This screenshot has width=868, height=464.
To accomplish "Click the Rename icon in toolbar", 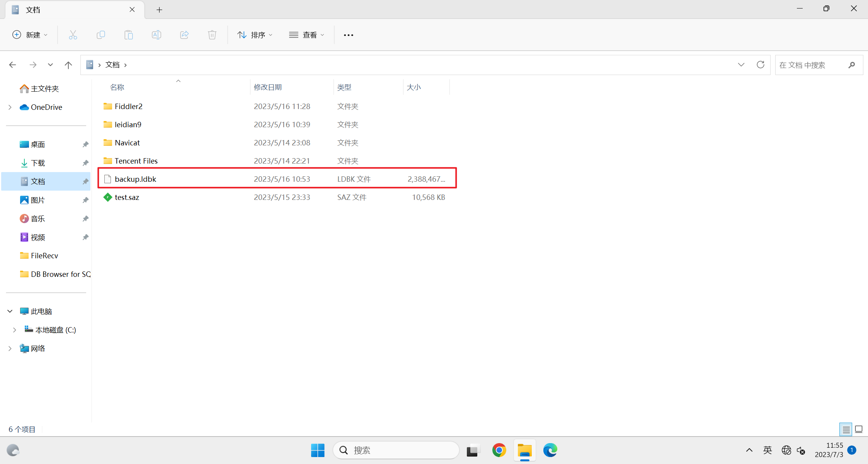I will coord(156,35).
